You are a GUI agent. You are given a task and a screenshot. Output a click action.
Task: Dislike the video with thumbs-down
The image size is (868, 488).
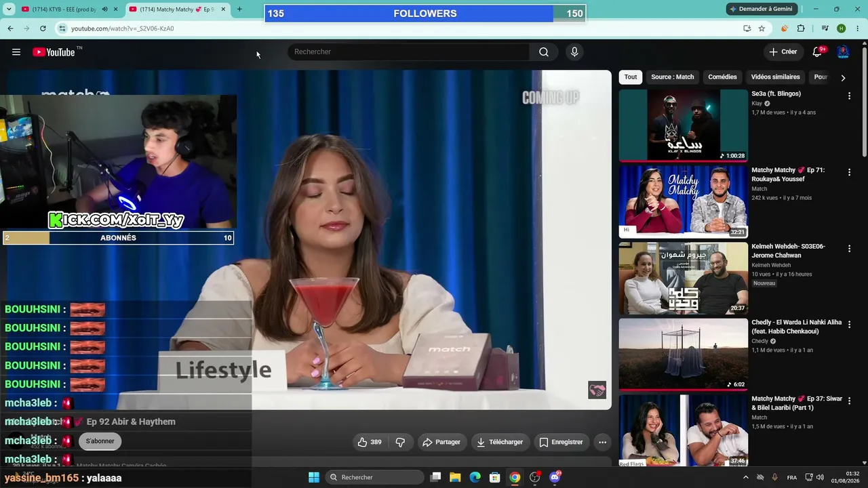tap(400, 442)
